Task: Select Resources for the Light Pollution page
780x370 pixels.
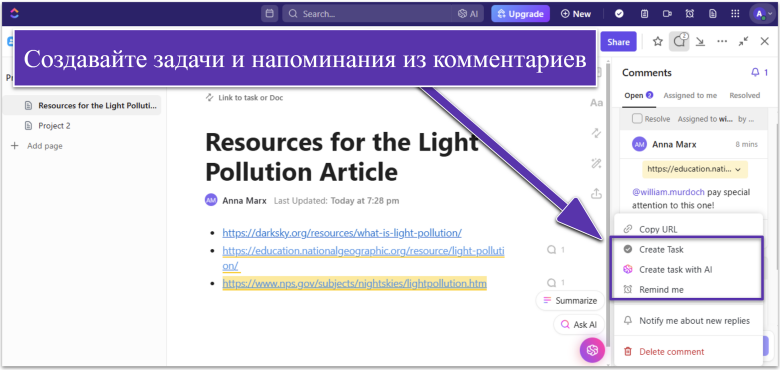Action: click(82, 105)
